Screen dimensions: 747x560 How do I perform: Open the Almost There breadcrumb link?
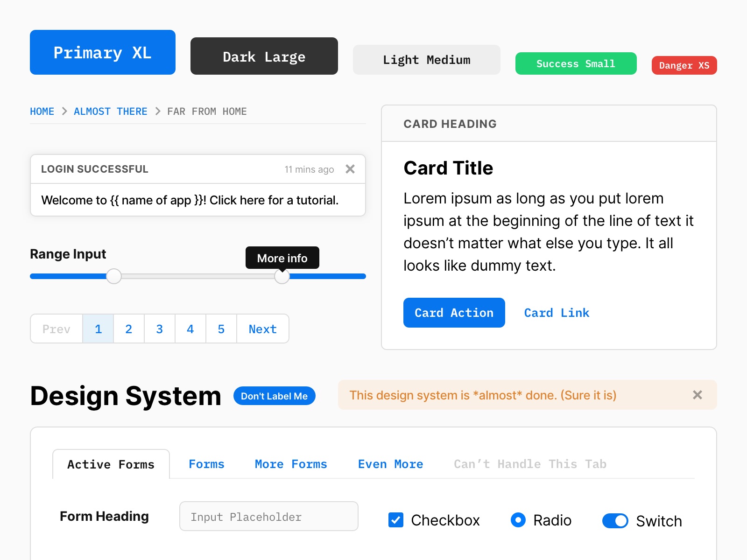pos(110,111)
